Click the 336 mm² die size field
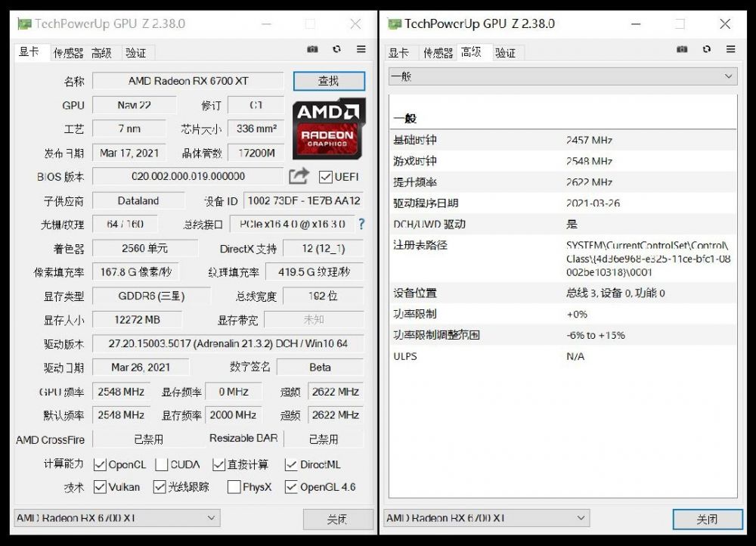 256,129
